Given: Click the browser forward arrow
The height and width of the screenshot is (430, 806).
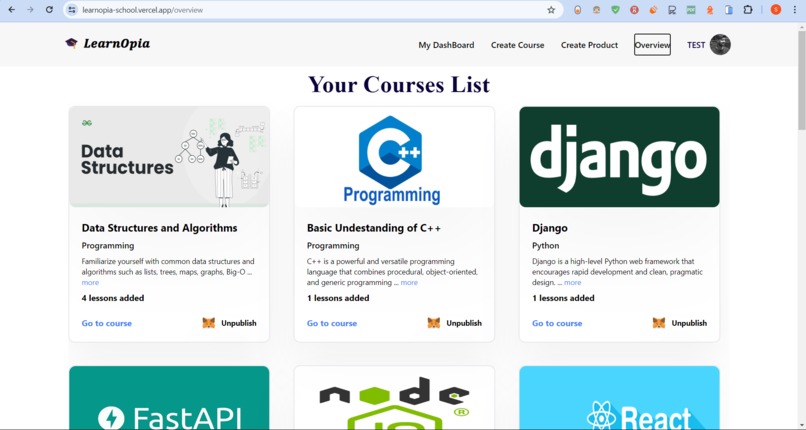Looking at the screenshot, I should tap(30, 10).
